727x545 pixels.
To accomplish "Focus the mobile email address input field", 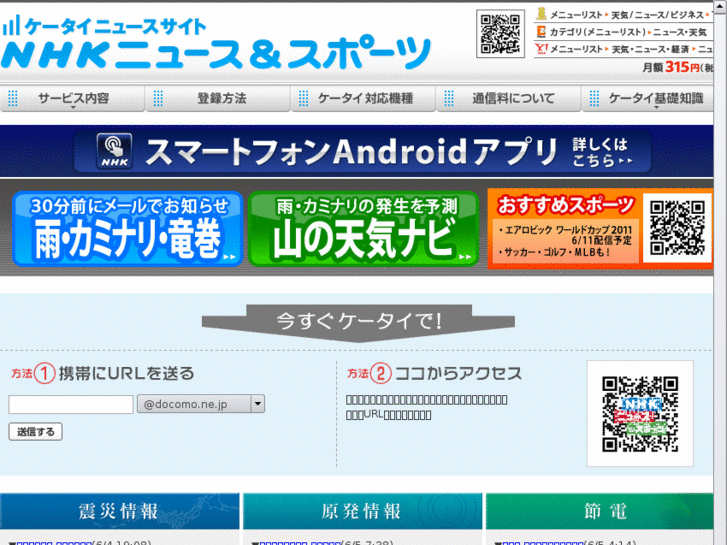I will pos(71,404).
